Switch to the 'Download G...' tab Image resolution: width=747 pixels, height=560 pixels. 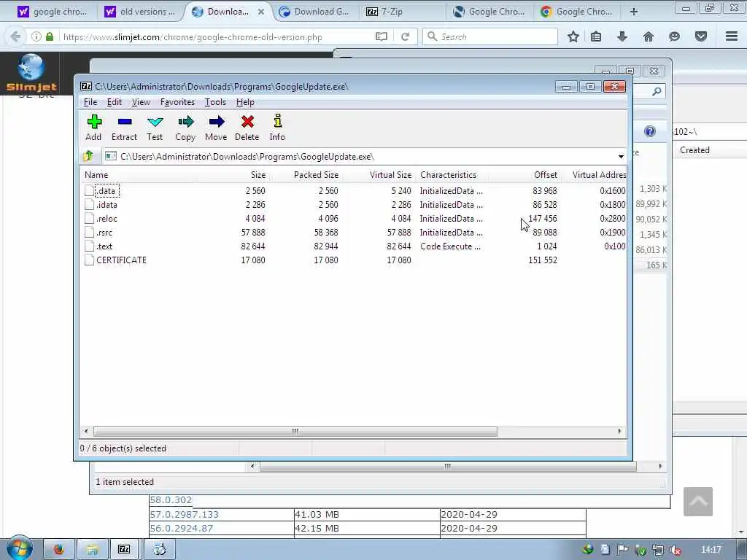pos(314,12)
